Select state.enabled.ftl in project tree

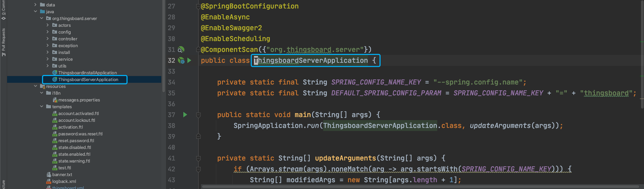(x=74, y=154)
